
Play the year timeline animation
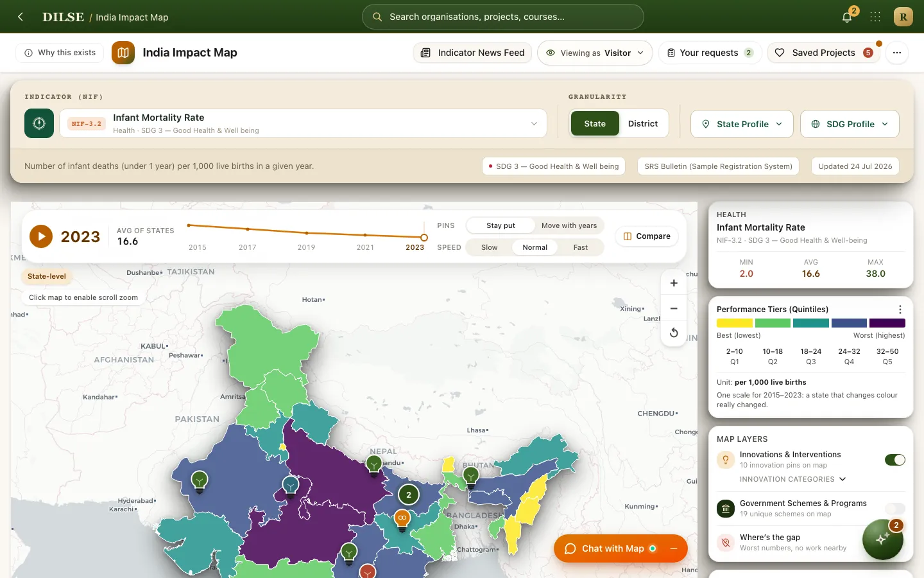41,236
